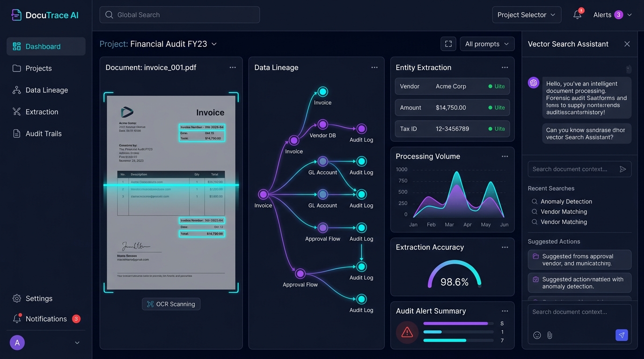Click the Settings gear icon
The height and width of the screenshot is (359, 644).
pos(17,298)
